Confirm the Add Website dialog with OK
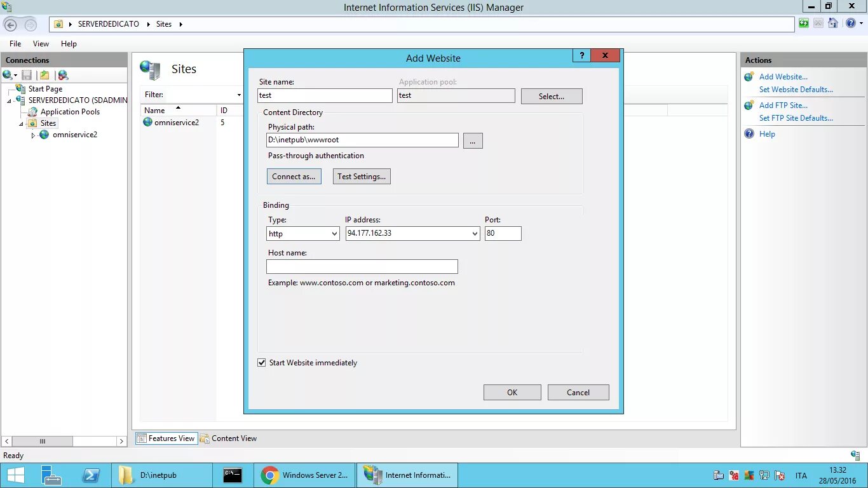The width and height of the screenshot is (868, 488). pos(512,392)
